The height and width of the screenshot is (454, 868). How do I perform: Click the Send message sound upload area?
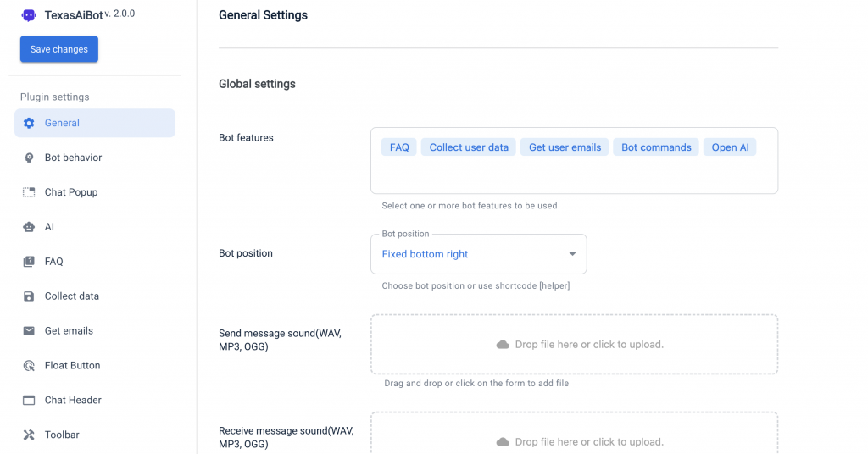[574, 345]
